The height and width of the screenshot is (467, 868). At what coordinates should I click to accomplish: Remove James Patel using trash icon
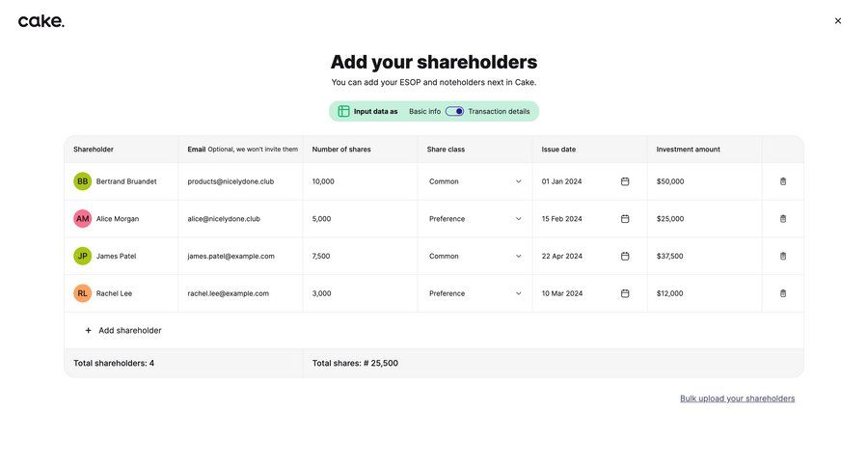click(783, 257)
